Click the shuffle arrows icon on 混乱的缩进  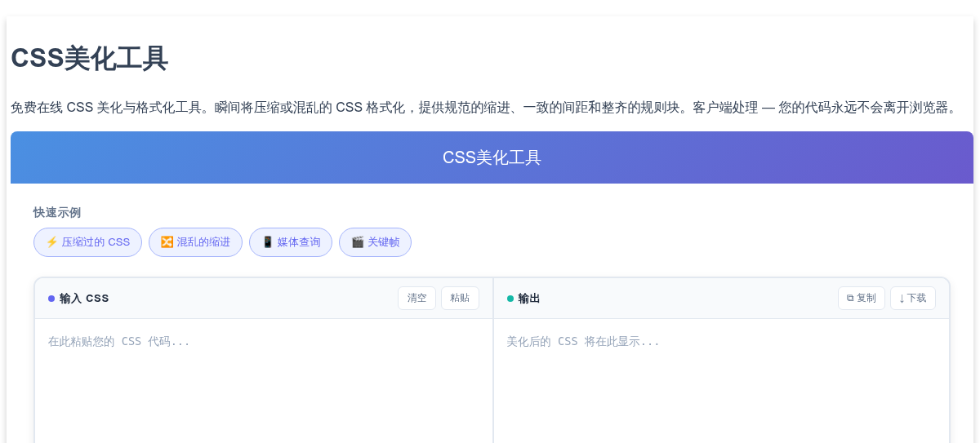(167, 242)
